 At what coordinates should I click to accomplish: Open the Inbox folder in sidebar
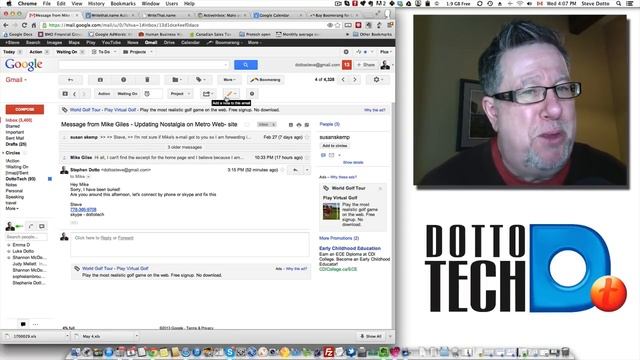point(19,120)
